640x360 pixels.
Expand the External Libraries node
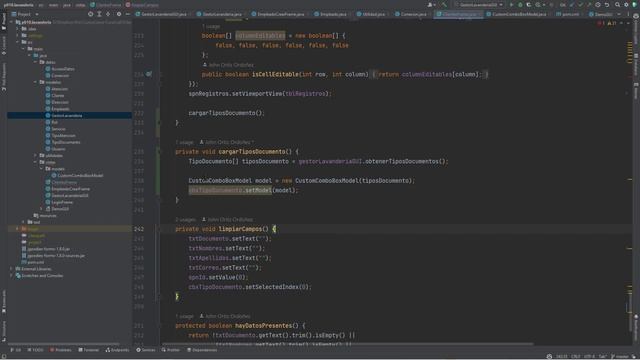coord(11,269)
